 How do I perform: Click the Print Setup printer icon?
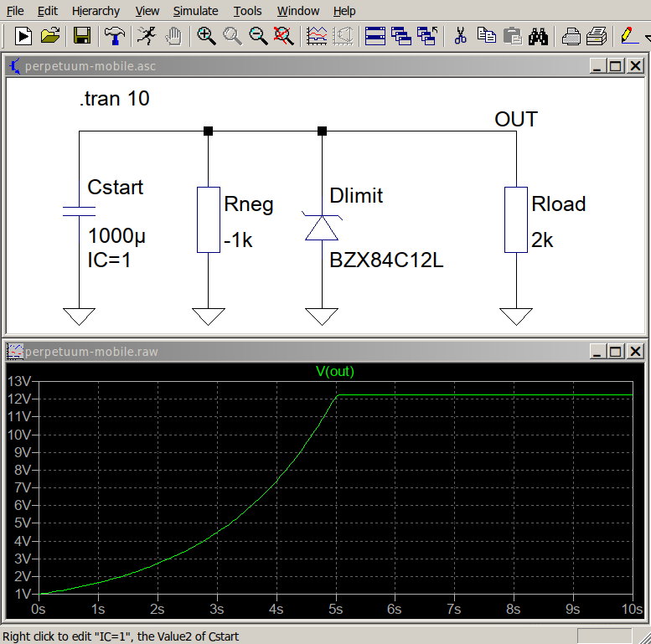point(571,36)
